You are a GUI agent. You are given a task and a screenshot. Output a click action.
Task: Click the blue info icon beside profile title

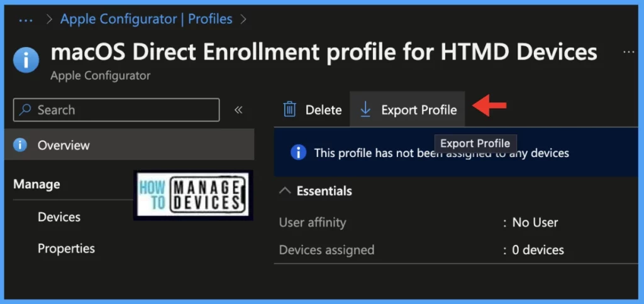(26, 60)
